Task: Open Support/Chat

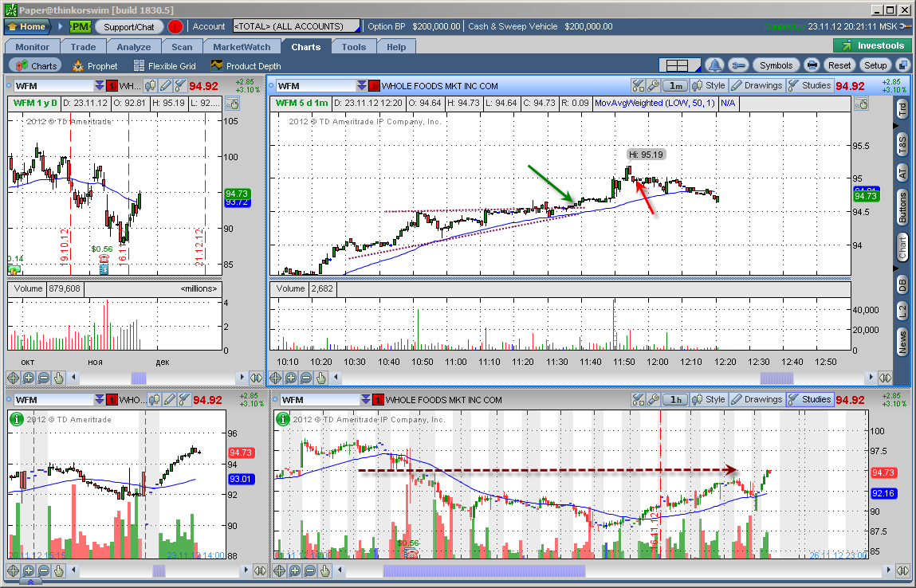Action: tap(128, 27)
